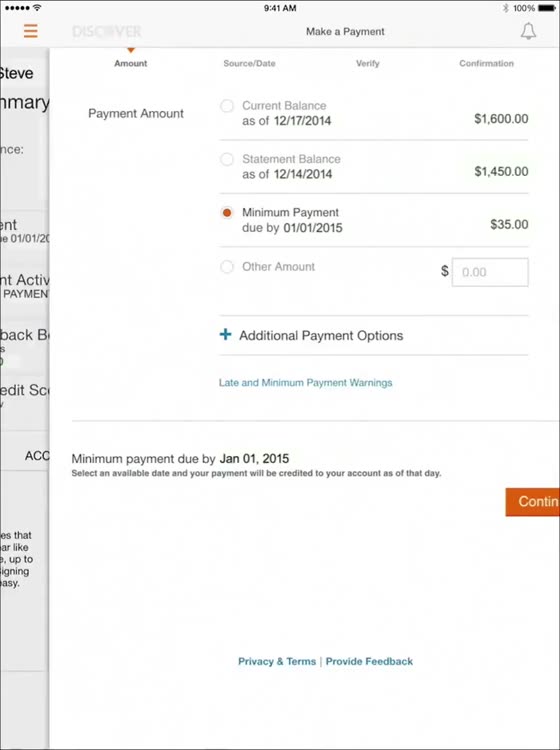The image size is (560, 750).
Task: Select the Other Amount radio button
Action: pyautogui.click(x=227, y=266)
